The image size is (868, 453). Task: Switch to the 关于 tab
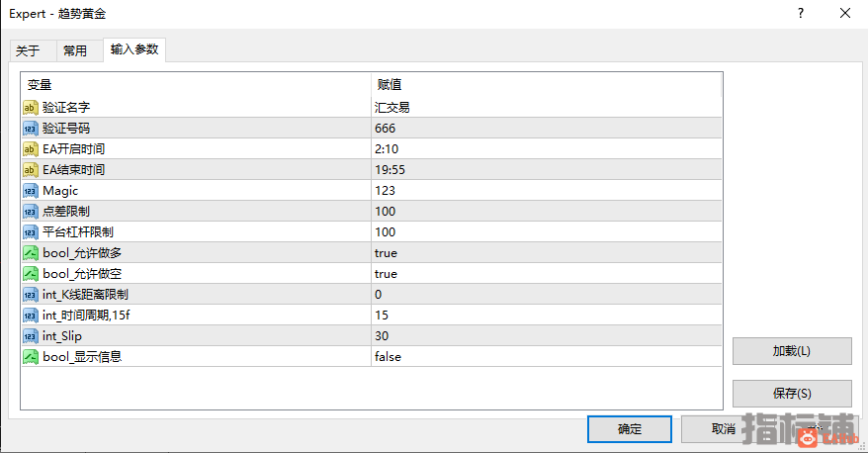29,51
